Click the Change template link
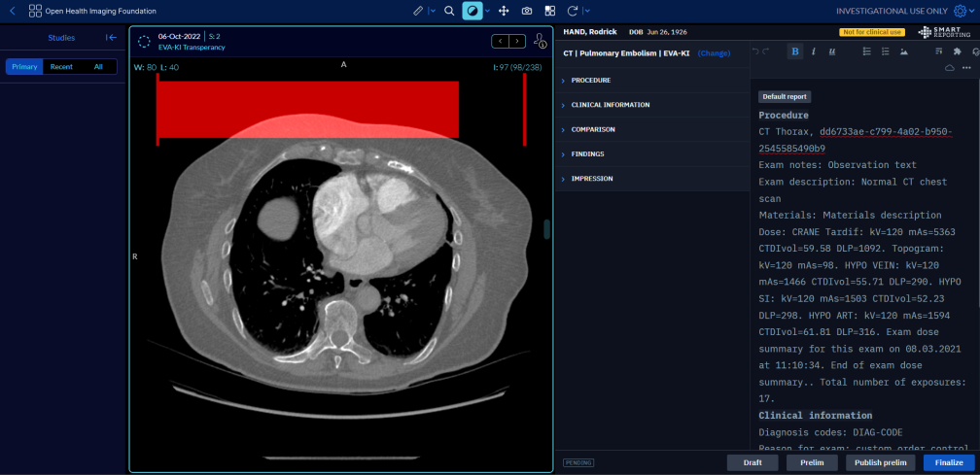 click(714, 53)
